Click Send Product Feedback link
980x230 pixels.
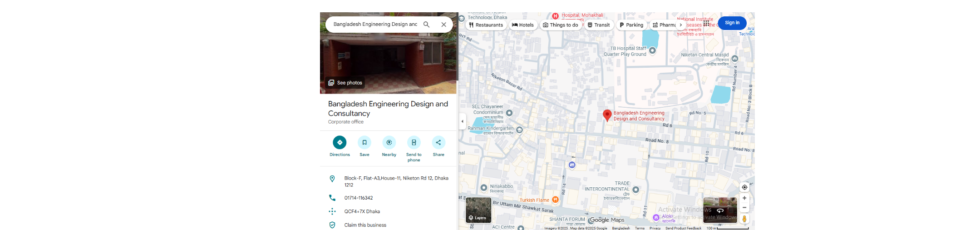[x=683, y=228]
